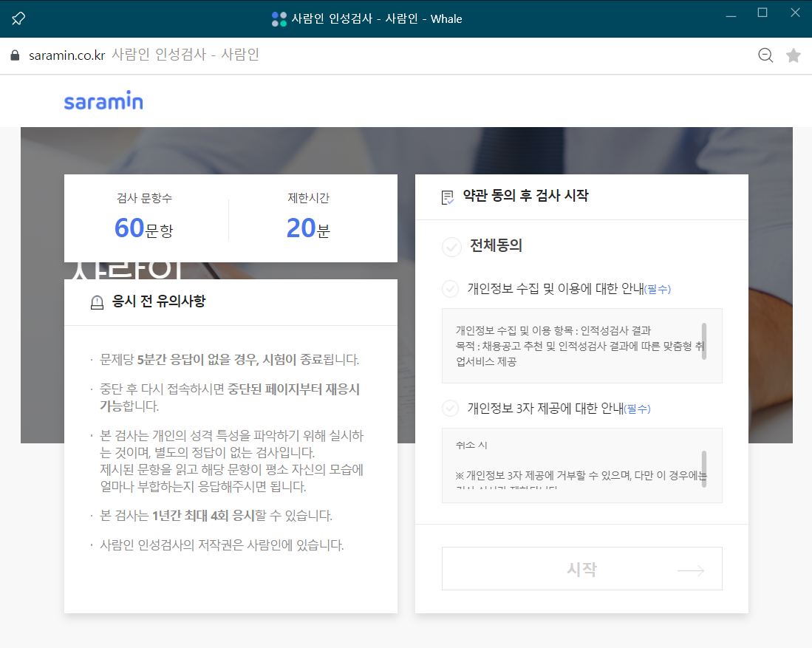Screen dimensions: 812x648
Task: Click text '개인정보 수집 및 이용 항목 : 인적성검사 결과'
Action: (553, 330)
